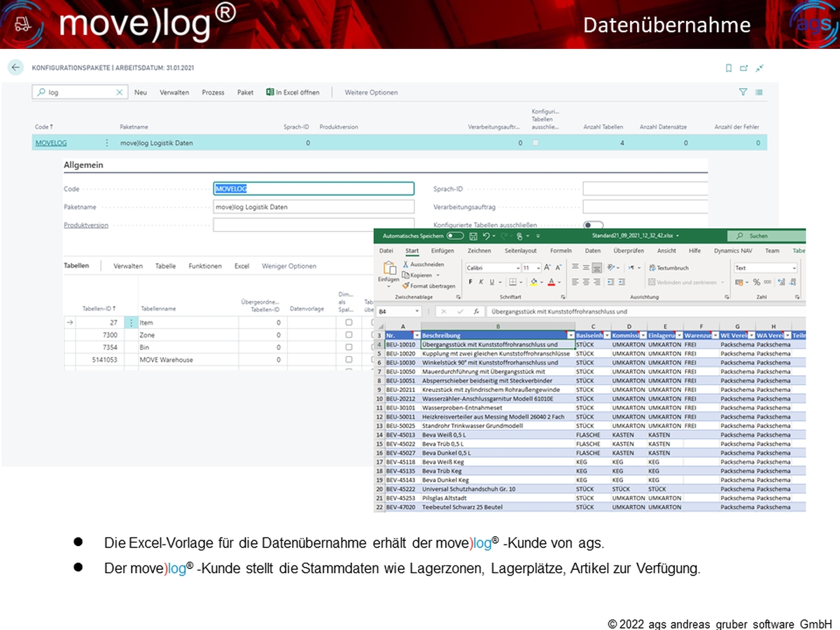Click the bookmark icon in page header
The image size is (840, 630).
point(729,68)
